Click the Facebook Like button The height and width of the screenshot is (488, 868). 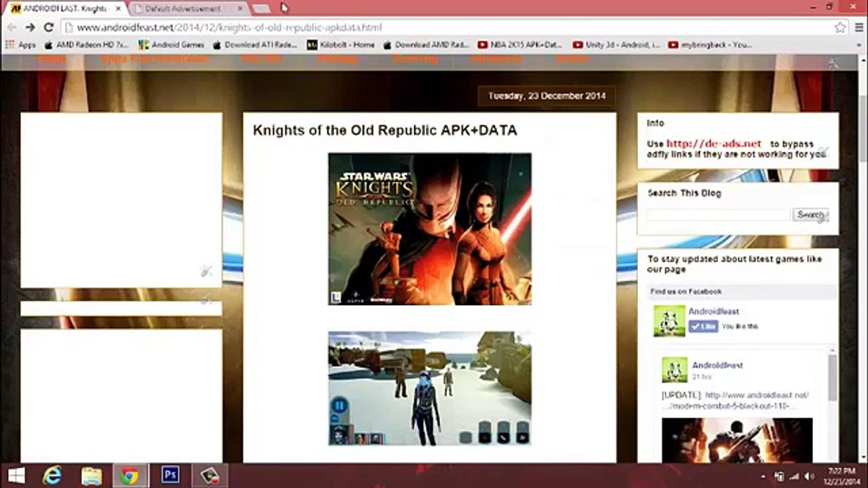point(703,326)
